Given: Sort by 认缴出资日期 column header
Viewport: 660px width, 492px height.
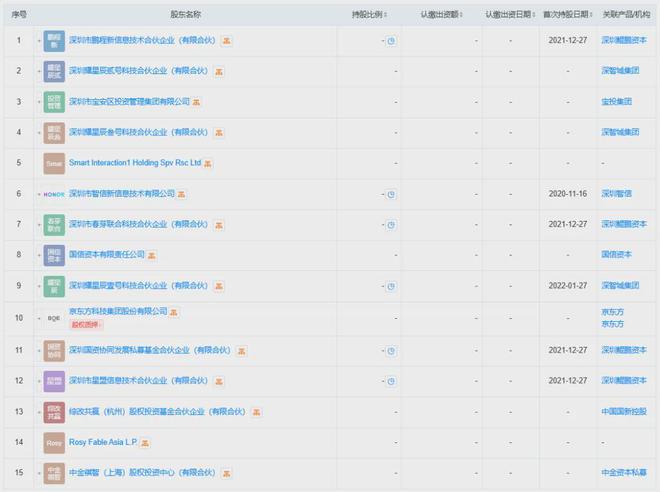Looking at the screenshot, I should coord(510,15).
